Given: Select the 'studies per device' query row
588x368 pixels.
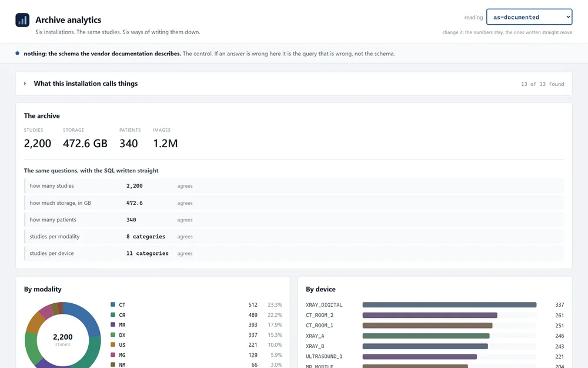Looking at the screenshot, I should pyautogui.click(x=294, y=253).
